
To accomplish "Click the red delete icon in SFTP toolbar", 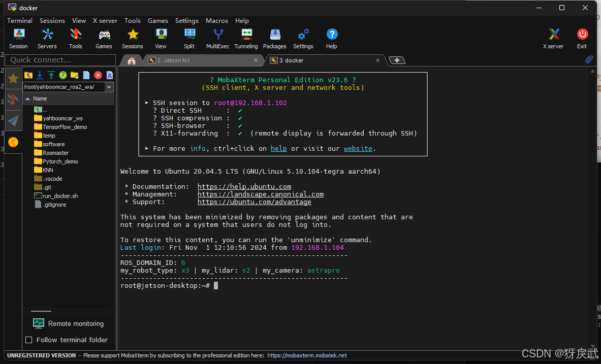I will 98,75.
